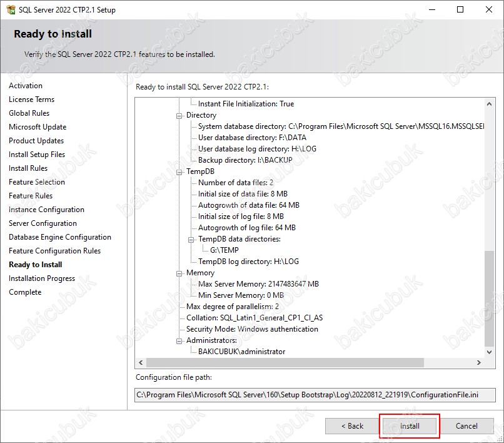The height and width of the screenshot is (443, 504).
Task: Select the Feature Configuration Rules step
Action: coord(54,251)
